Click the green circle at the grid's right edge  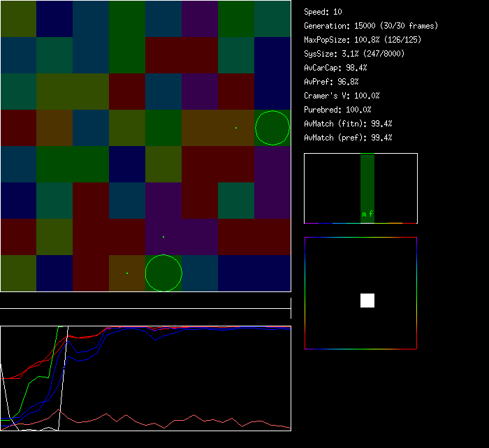click(272, 128)
